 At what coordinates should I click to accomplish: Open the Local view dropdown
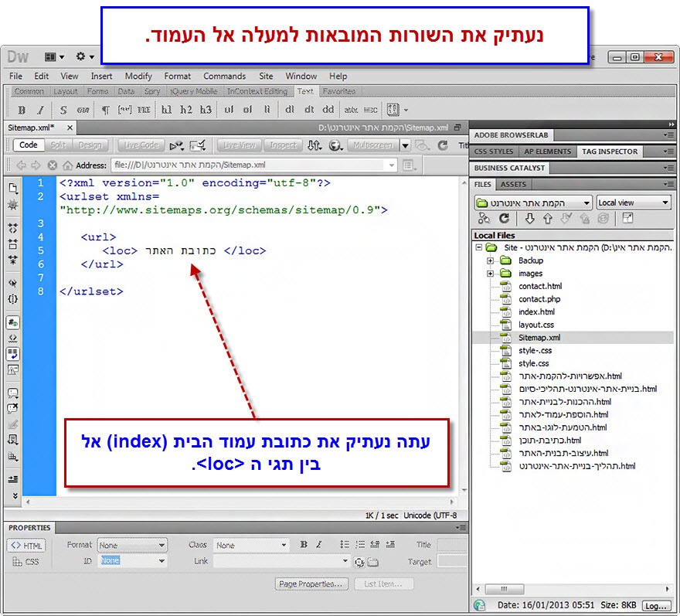pos(634,202)
